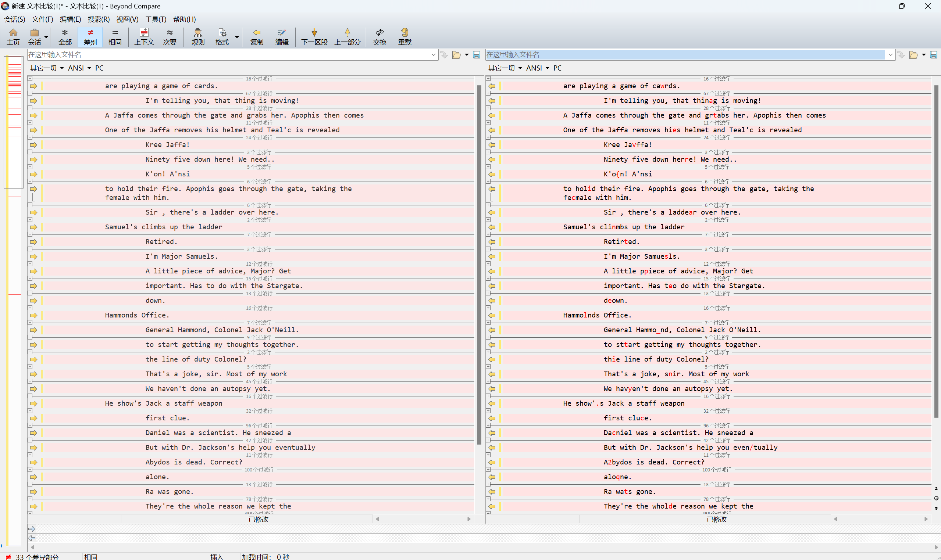941x560 pixels.
Task: Click the 主页 home toolbar icon
Action: click(x=13, y=37)
